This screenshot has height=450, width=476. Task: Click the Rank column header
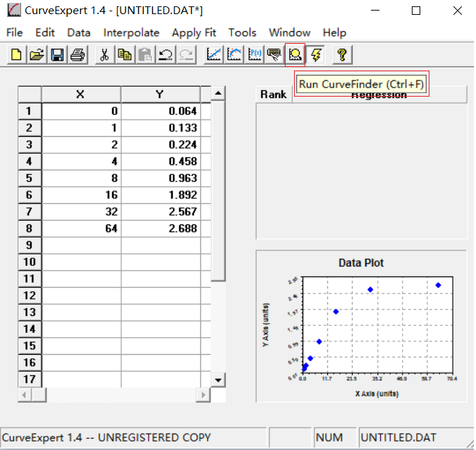point(274,95)
